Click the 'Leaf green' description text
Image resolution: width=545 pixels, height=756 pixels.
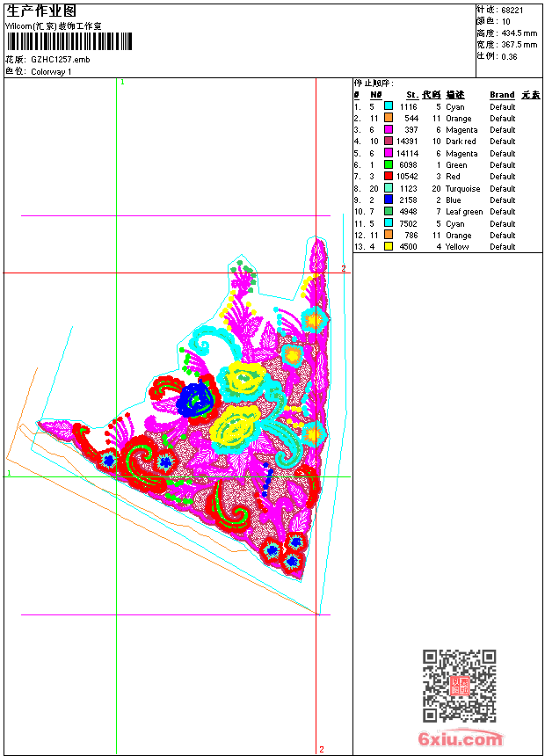464,212
